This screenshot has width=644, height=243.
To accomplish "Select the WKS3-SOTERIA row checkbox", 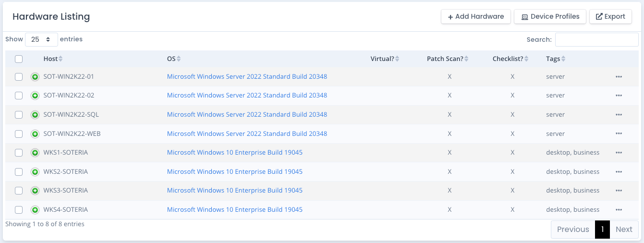I will click(19, 191).
